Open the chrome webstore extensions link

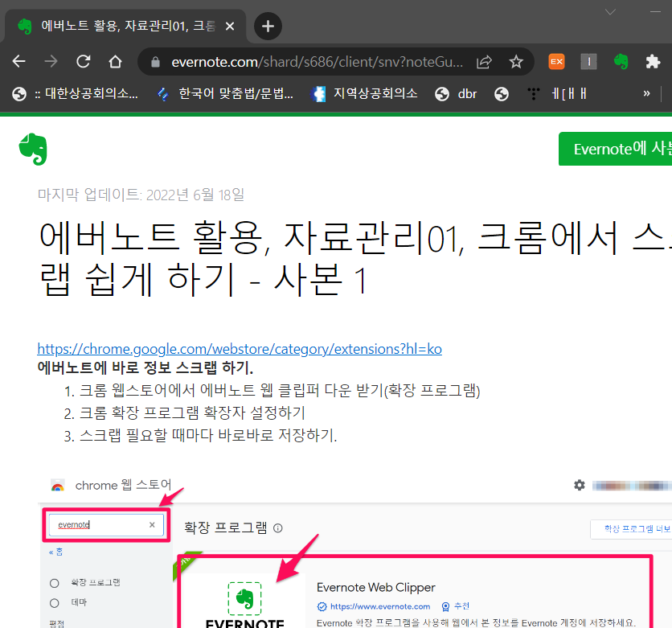[x=240, y=349]
